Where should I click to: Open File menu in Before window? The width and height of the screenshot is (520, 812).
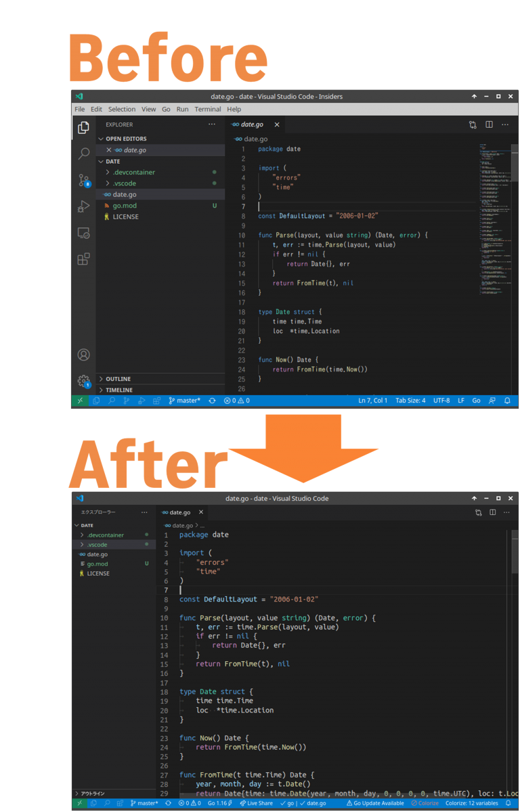tap(80, 109)
